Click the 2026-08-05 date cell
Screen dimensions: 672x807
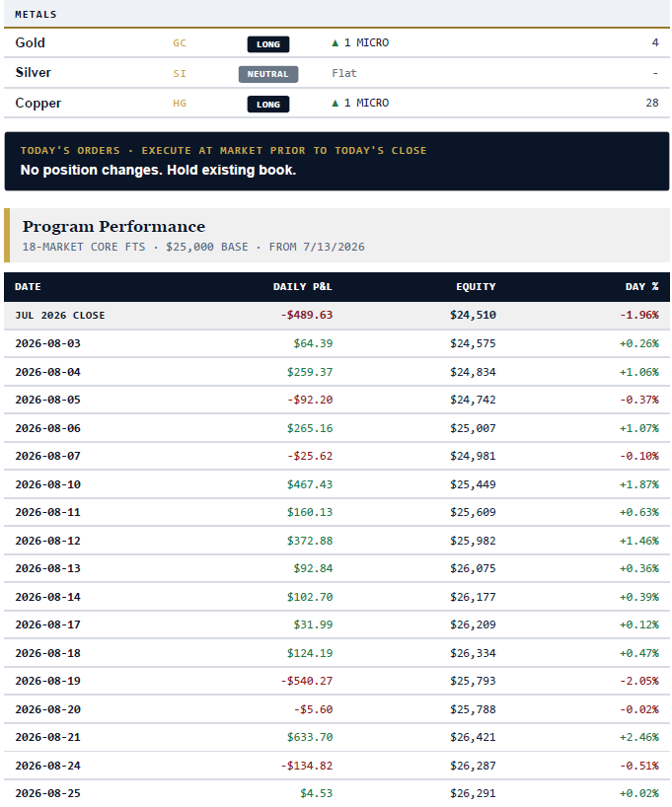[x=48, y=400]
